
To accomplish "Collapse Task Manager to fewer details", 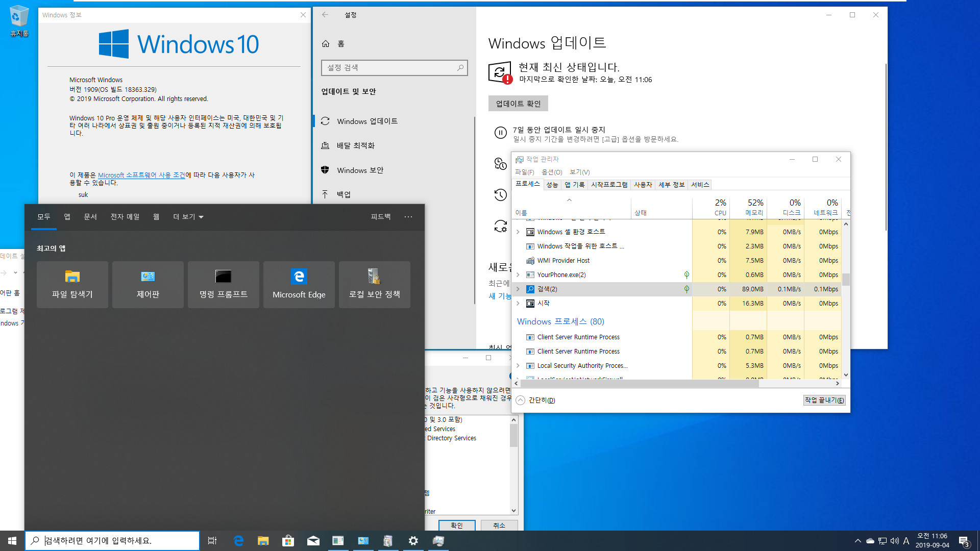I will [x=535, y=400].
